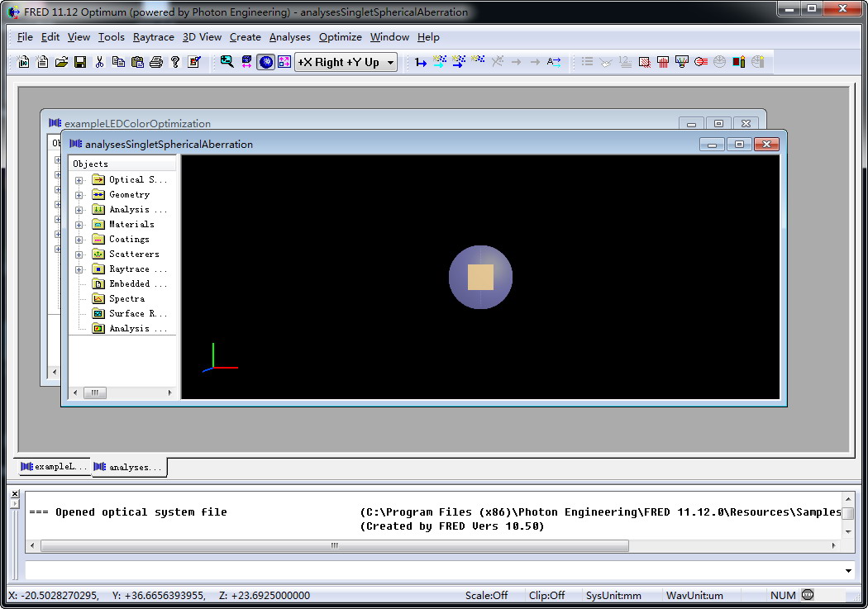The height and width of the screenshot is (609, 868).
Task: Expand the Raytrace ... tree folder
Action: [79, 270]
